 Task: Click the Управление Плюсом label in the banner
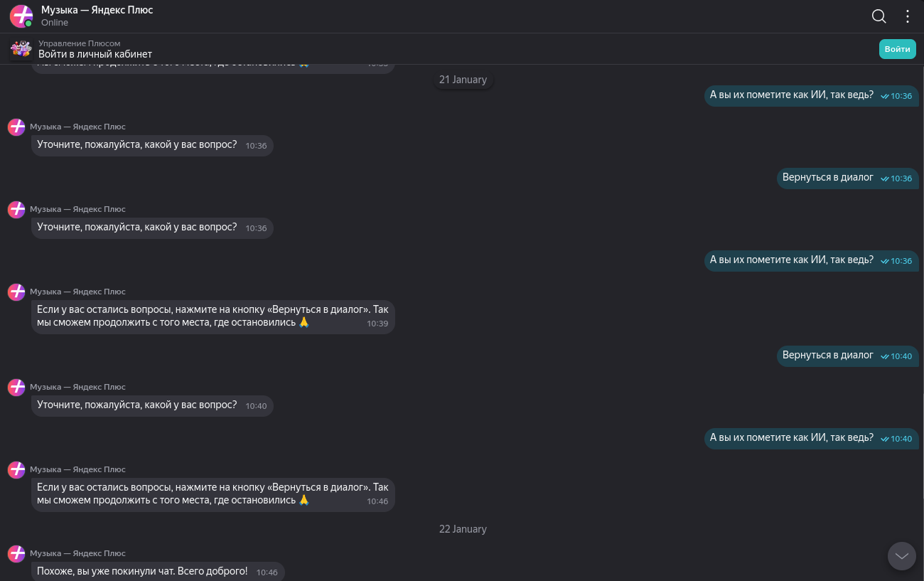coord(80,43)
